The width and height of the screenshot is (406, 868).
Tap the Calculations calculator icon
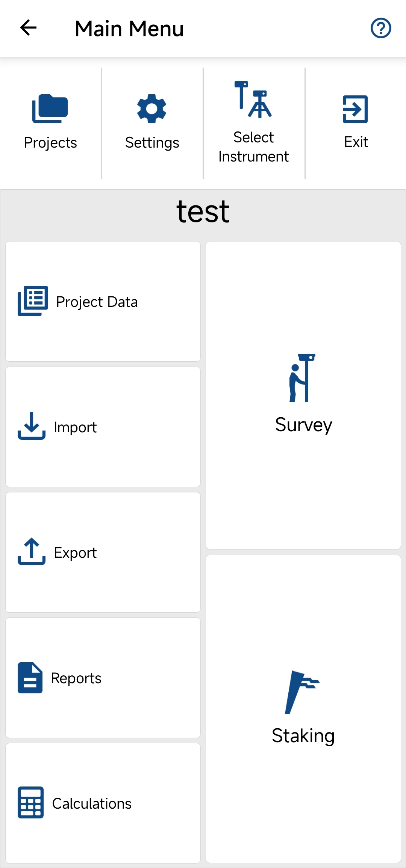tap(30, 802)
